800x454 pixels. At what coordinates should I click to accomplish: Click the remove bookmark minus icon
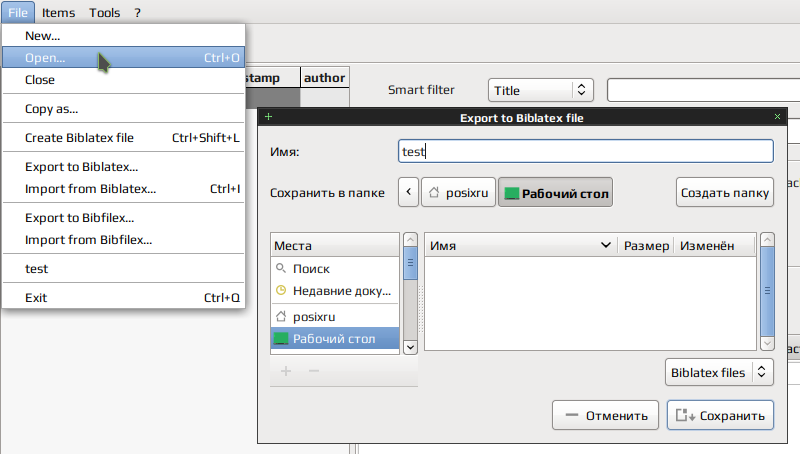click(x=314, y=371)
